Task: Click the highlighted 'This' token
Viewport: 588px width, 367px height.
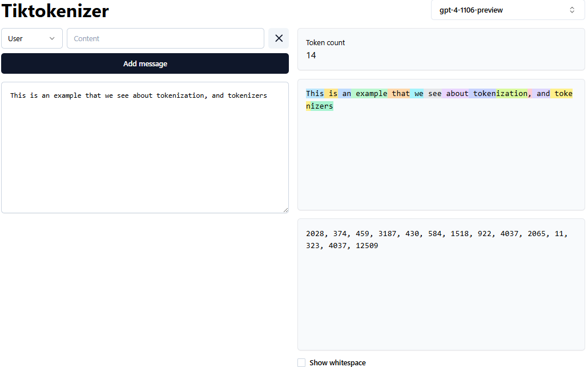Action: (x=315, y=93)
